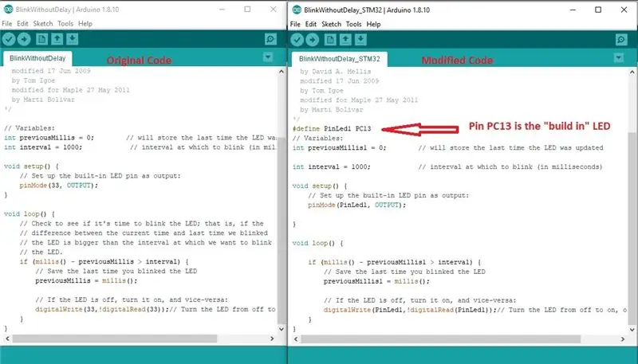
Task: Click 'pinMode(PinLed1, OUTPUT);' line in modified code
Action: coord(356,205)
